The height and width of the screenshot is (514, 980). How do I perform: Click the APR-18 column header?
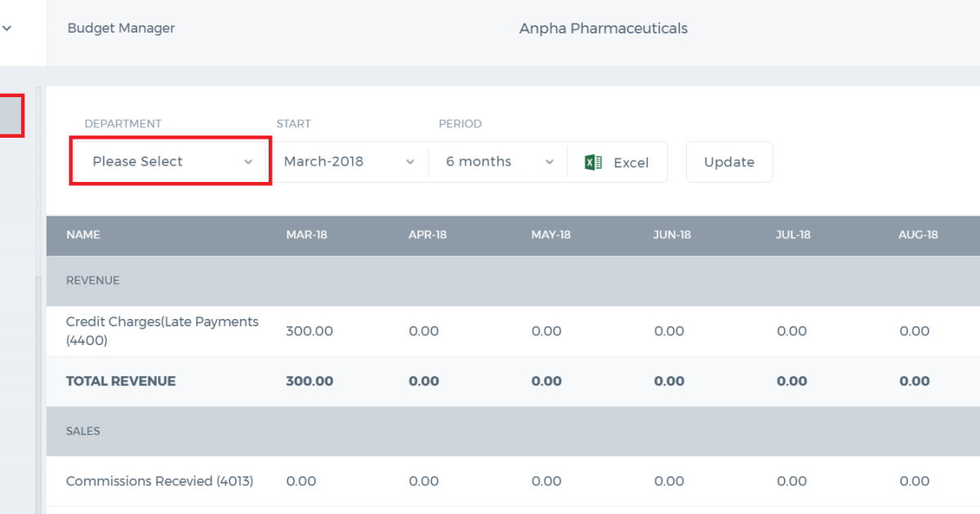click(427, 235)
